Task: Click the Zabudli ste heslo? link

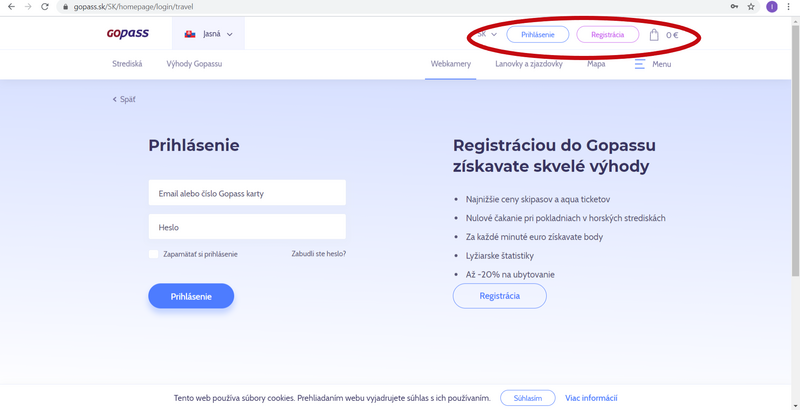Action: [318, 253]
